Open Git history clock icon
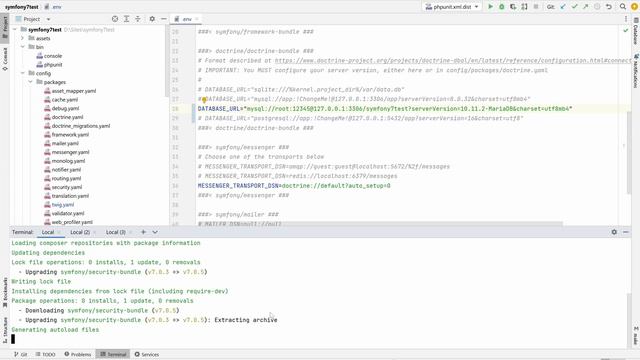The width and height of the screenshot is (640, 360). click(x=597, y=7)
